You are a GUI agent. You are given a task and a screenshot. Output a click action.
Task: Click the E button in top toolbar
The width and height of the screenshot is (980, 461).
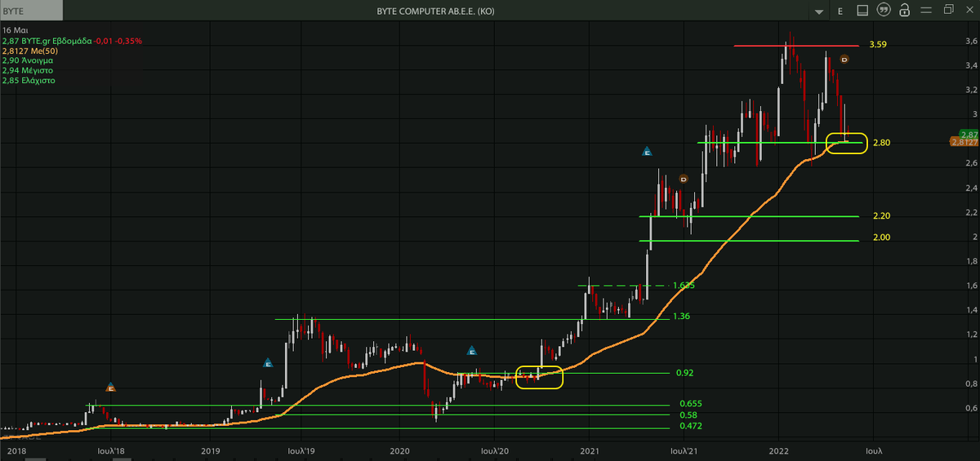click(x=840, y=11)
